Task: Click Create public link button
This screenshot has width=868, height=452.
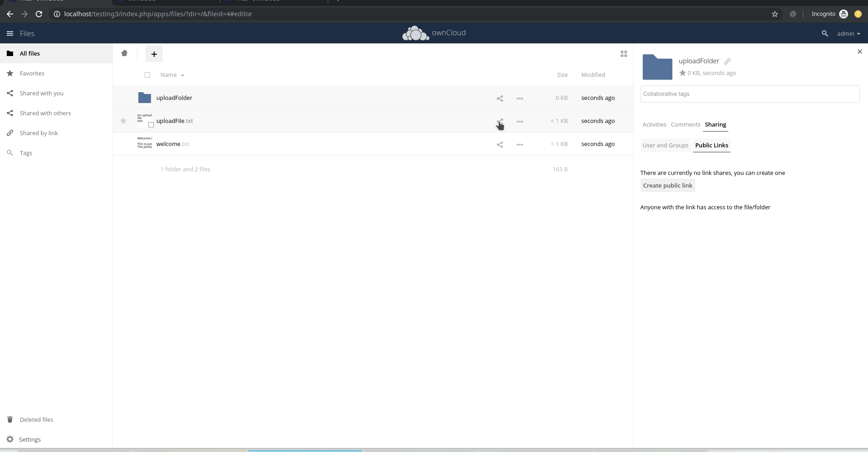Action: click(x=668, y=186)
